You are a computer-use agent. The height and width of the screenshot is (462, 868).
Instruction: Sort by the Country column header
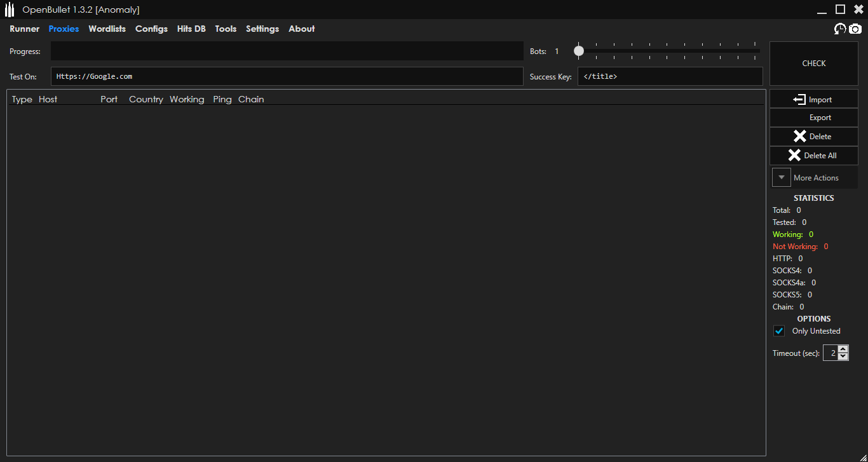point(146,99)
